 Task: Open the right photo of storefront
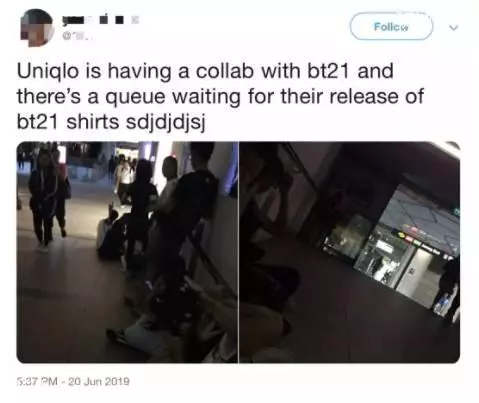point(350,252)
